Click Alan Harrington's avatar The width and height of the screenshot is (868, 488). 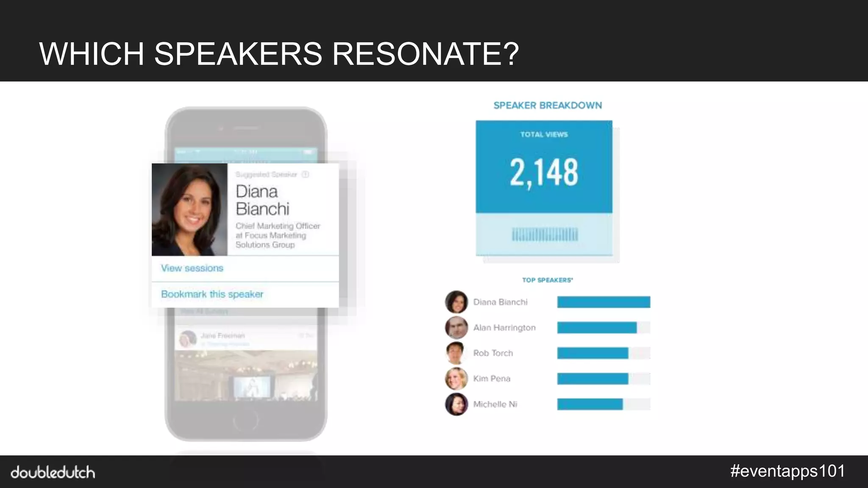coord(456,327)
